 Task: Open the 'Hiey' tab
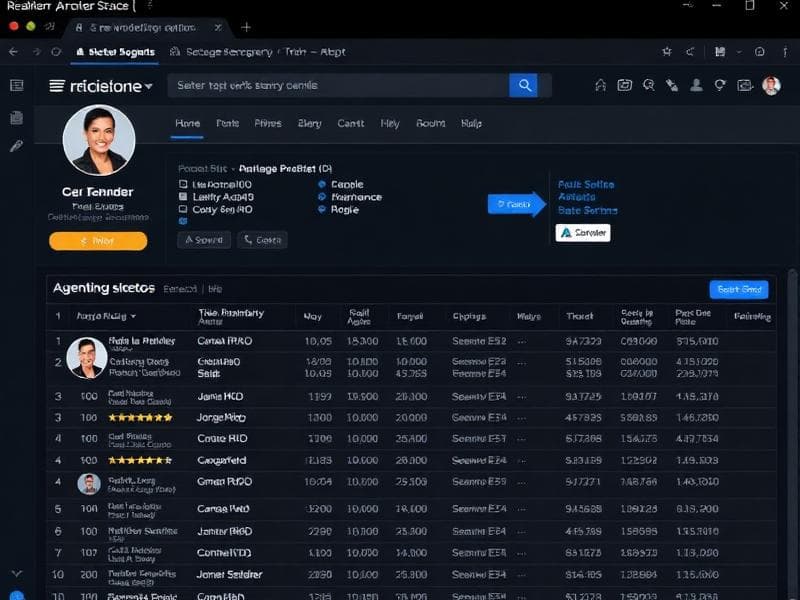point(390,123)
